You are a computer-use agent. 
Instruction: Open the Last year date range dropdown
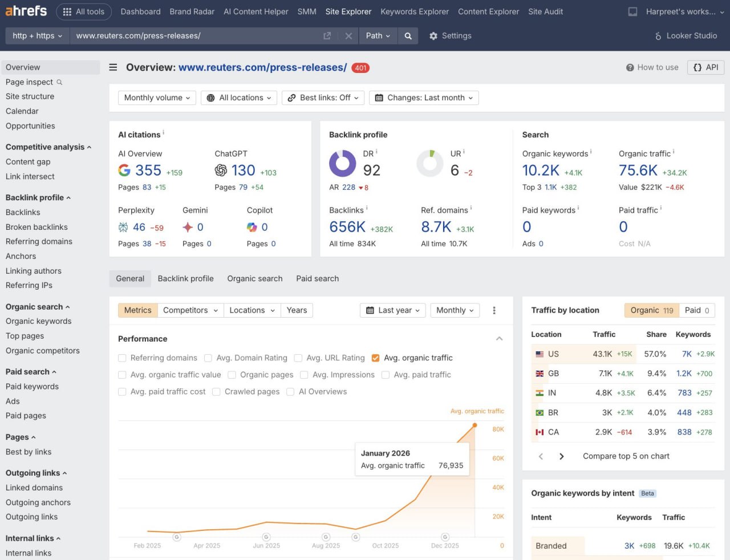[x=393, y=310]
